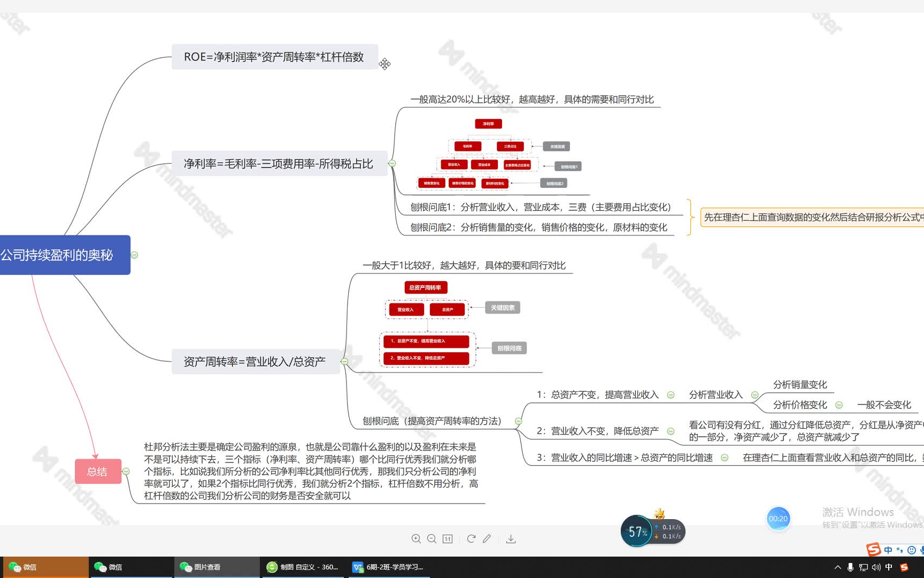
Task: Click the text 一般大于1比较好，越大越好
Action: 464,265
